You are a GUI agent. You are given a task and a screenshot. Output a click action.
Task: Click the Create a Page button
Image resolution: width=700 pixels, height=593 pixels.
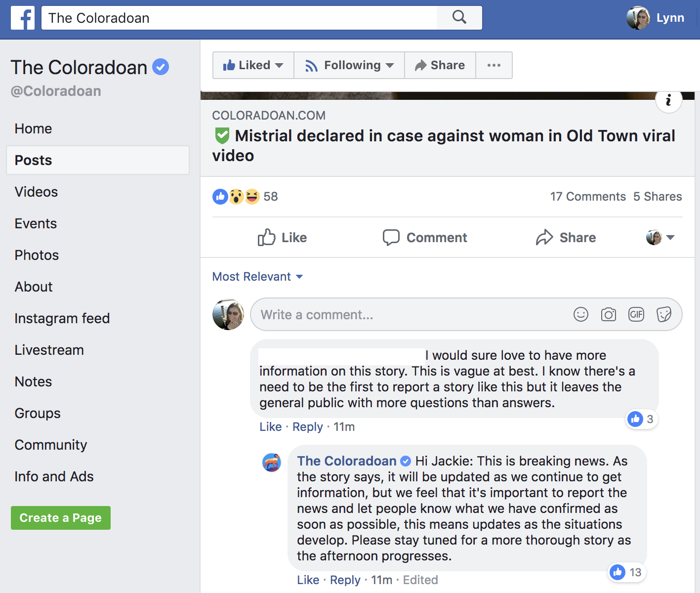click(x=60, y=517)
